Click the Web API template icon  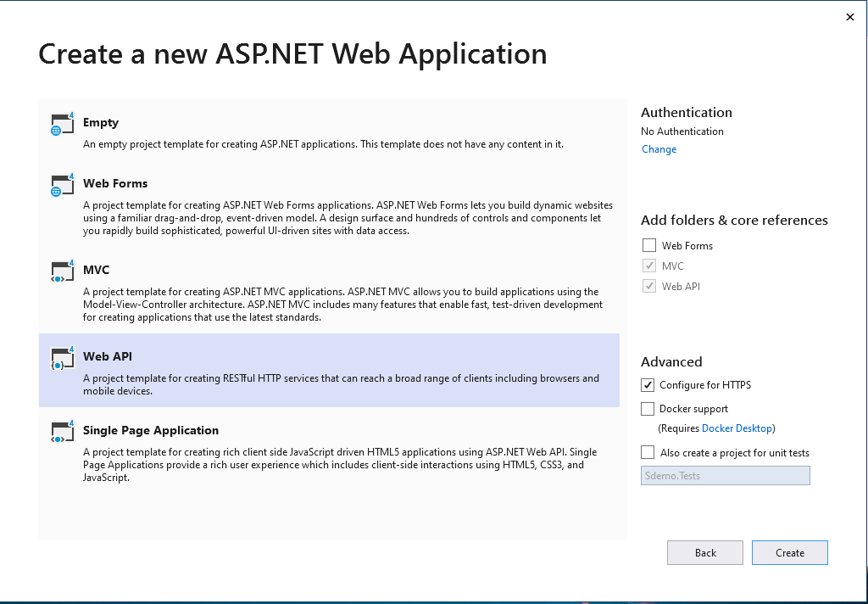coord(61,358)
